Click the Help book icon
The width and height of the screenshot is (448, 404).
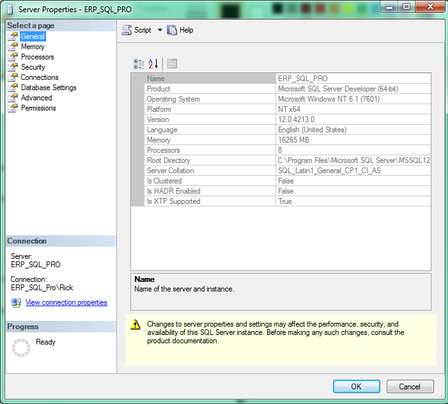172,30
